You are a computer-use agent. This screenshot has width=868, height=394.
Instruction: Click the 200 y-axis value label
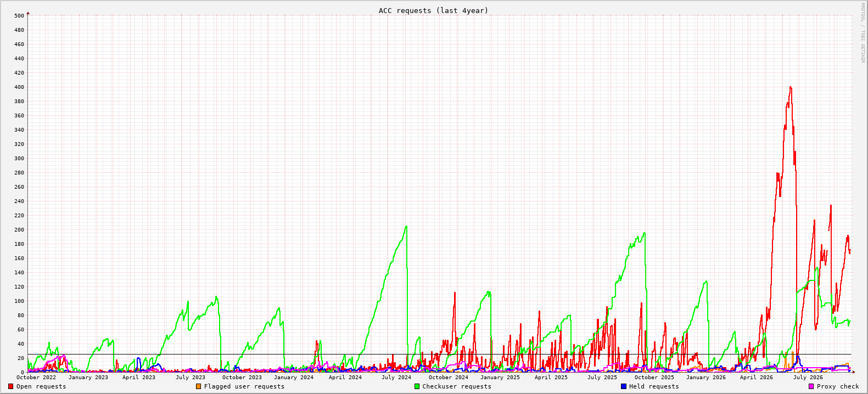click(19, 230)
